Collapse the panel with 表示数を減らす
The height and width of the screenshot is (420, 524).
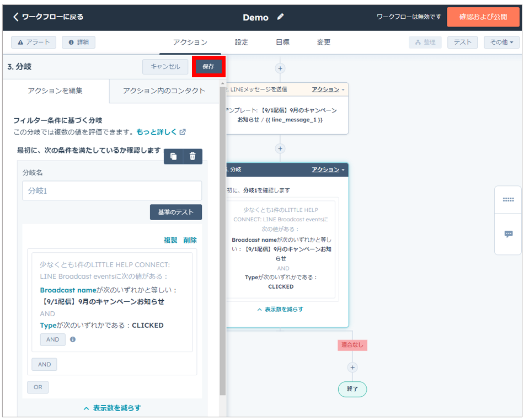[112, 408]
